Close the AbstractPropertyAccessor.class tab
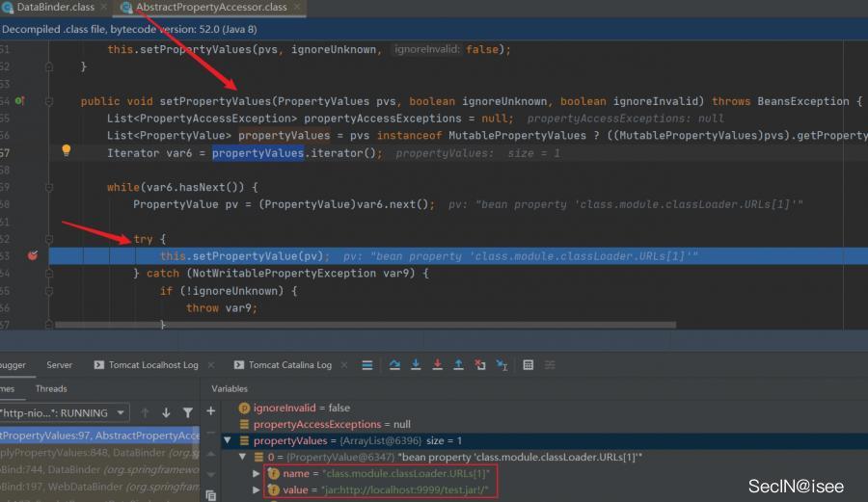868x502 pixels. (297, 7)
